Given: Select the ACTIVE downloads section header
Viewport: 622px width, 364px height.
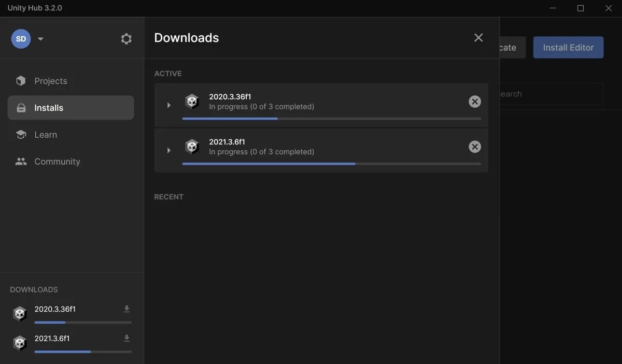Looking at the screenshot, I should click(x=168, y=74).
